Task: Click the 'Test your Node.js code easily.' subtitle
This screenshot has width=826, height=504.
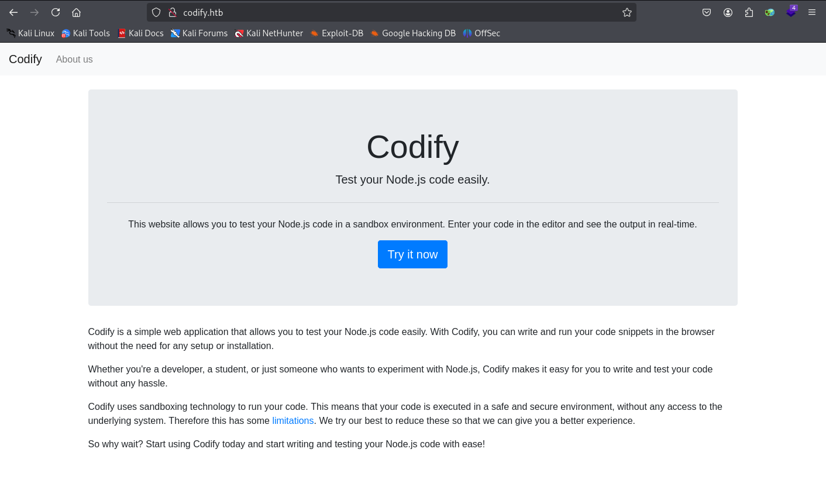Action: tap(412, 179)
